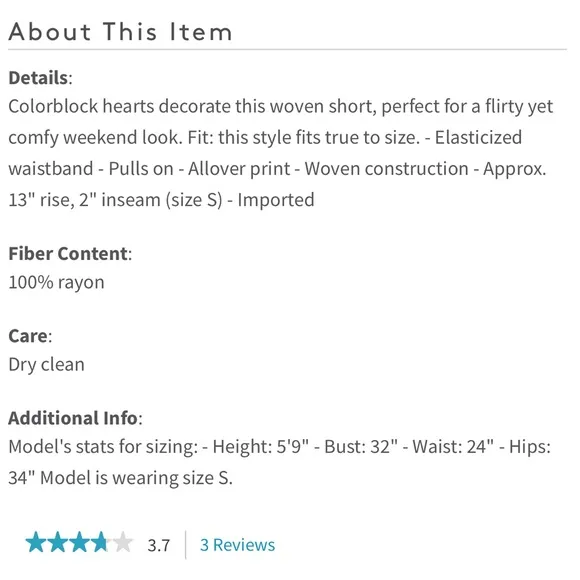The image size is (580, 580).
Task: Click the Dry clean care text
Action: click(46, 365)
